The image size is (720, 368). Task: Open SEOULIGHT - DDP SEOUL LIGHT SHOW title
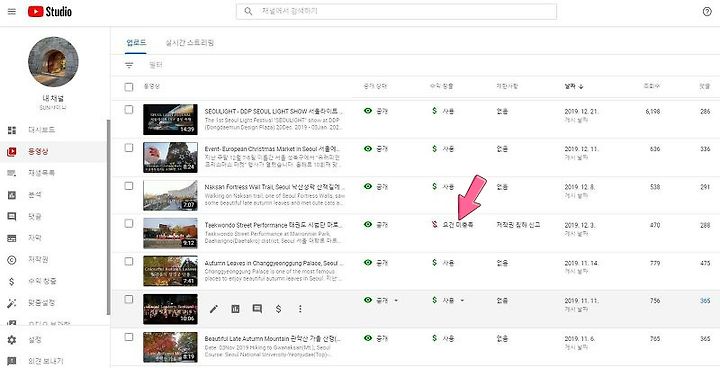tap(274, 111)
